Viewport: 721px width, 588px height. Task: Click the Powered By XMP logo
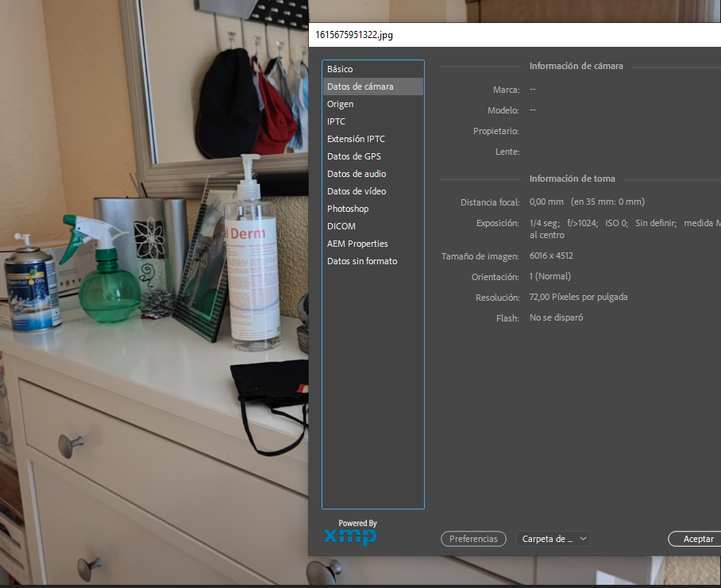(x=350, y=532)
